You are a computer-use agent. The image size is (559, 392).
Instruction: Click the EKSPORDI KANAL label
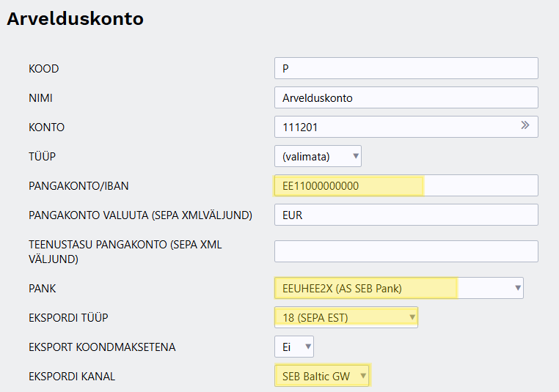pyautogui.click(x=72, y=377)
